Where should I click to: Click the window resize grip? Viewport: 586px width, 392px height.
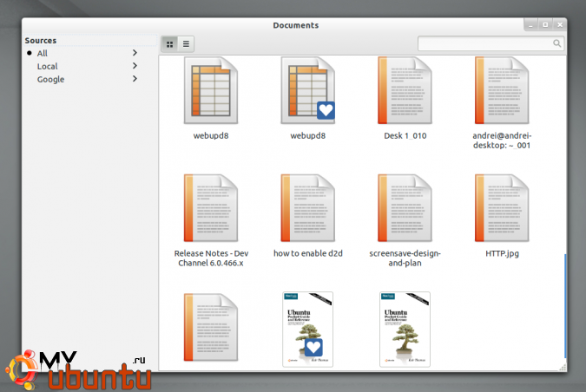[x=563, y=368]
